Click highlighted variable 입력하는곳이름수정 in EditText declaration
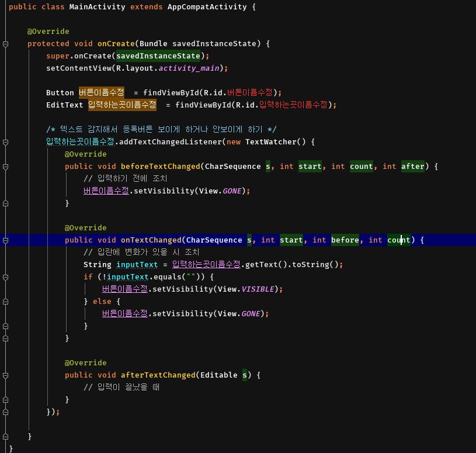Image resolution: width=476 pixels, height=453 pixels. click(x=122, y=105)
